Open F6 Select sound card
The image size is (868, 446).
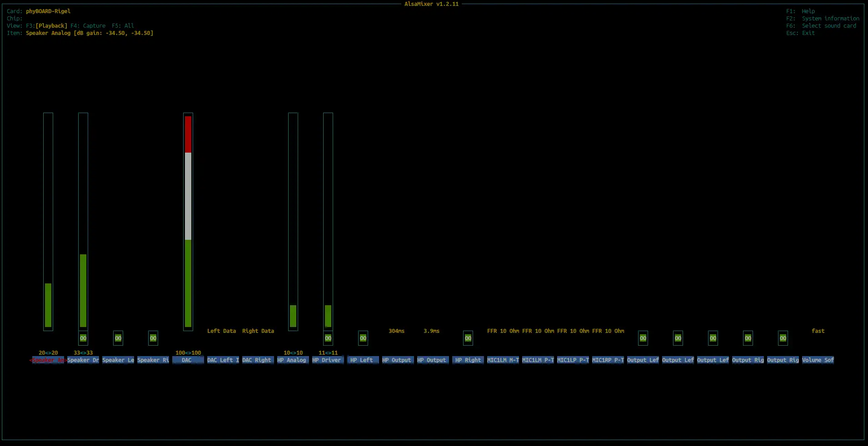pyautogui.click(x=821, y=26)
